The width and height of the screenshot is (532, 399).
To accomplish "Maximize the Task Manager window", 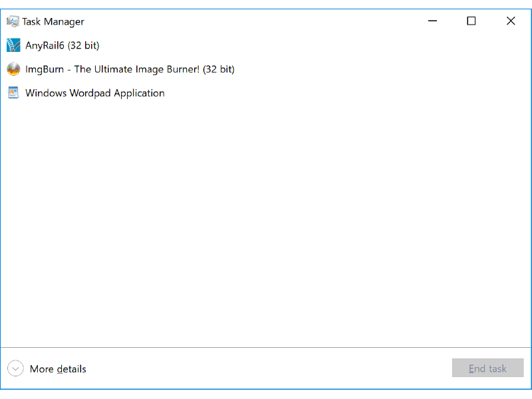I will coord(471,21).
